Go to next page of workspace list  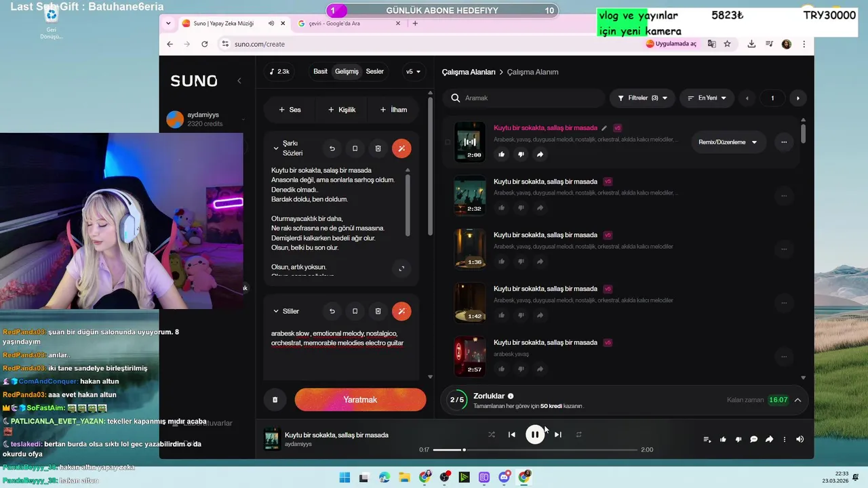[797, 98]
